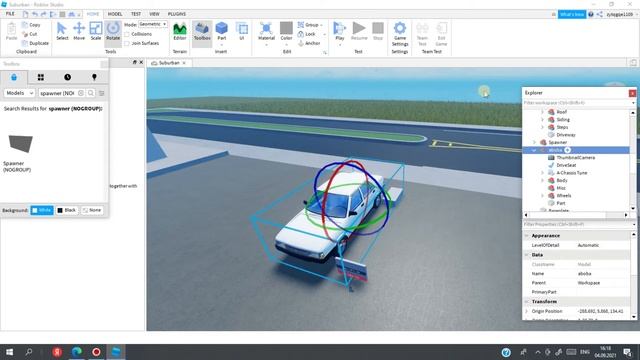Screen dimensions: 640x360
Task: Switch to the PLUGINS ribbon tab
Action: (177, 14)
